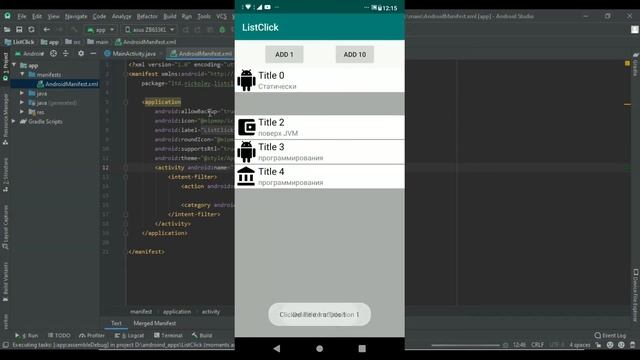This screenshot has width=640, height=360.
Task: Tap the Android recents square button
Action: [x=362, y=348]
